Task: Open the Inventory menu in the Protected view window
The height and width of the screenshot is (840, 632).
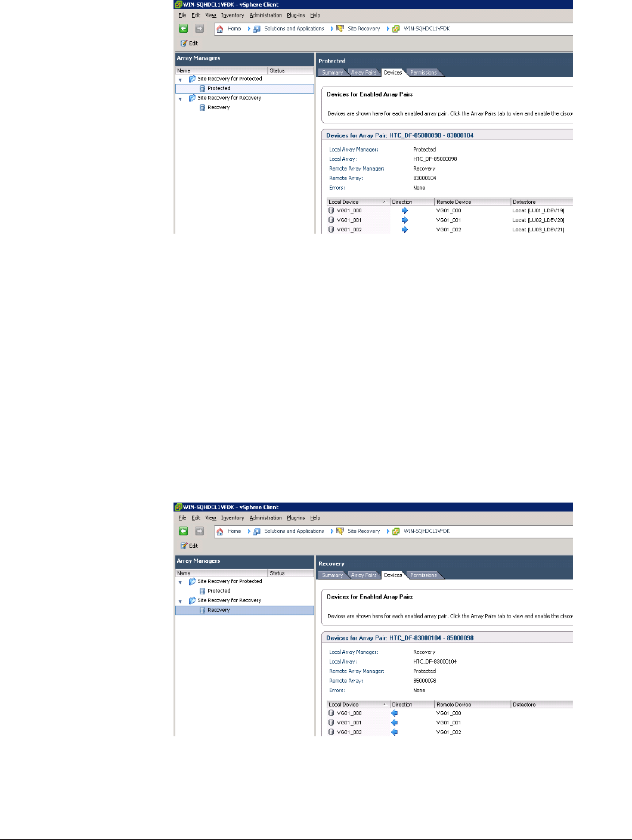Action: click(233, 16)
